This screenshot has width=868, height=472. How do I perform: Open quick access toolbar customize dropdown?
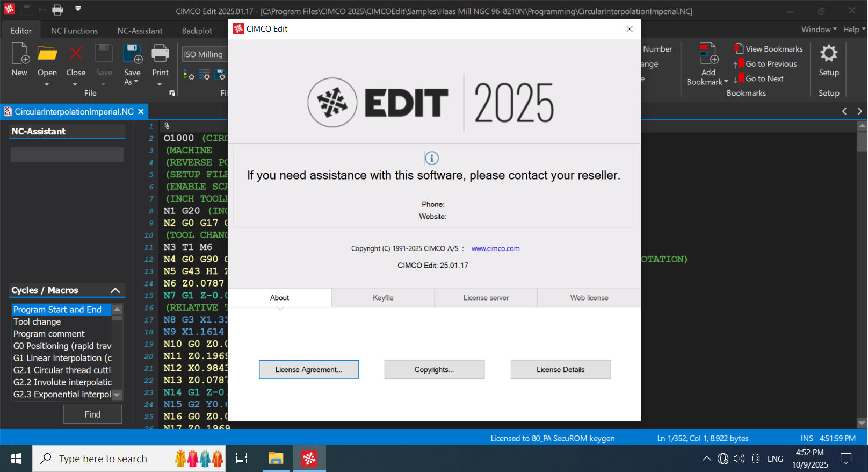click(78, 9)
